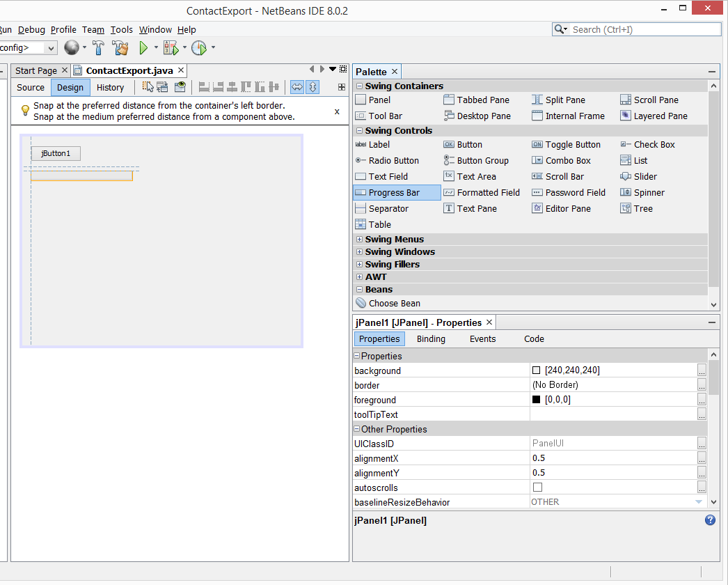The width and height of the screenshot is (728, 585).
Task: Open the Tools menu
Action: [121, 30]
